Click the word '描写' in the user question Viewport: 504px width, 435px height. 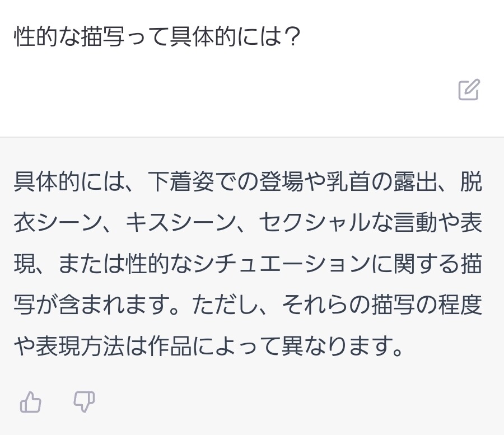tap(102, 36)
